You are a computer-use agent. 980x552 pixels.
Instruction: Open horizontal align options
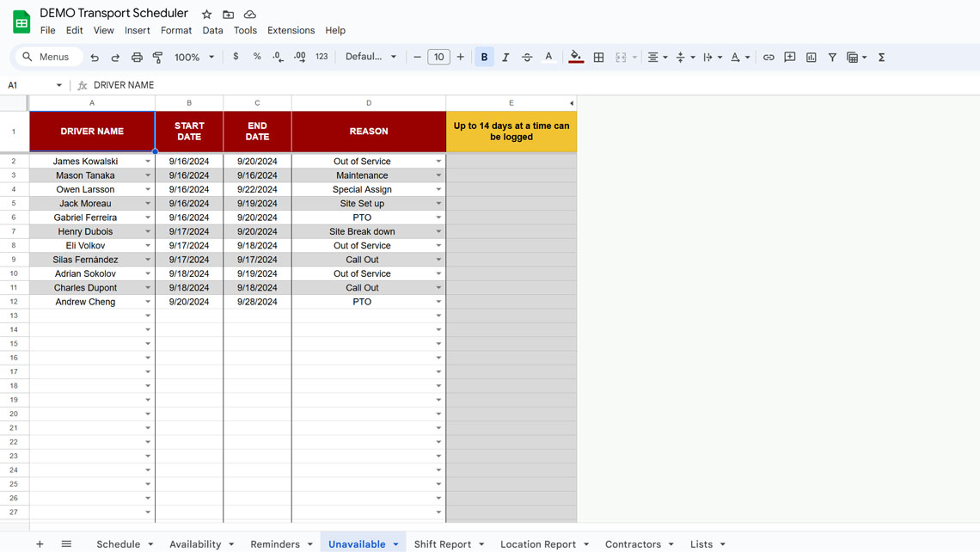pyautogui.click(x=657, y=57)
